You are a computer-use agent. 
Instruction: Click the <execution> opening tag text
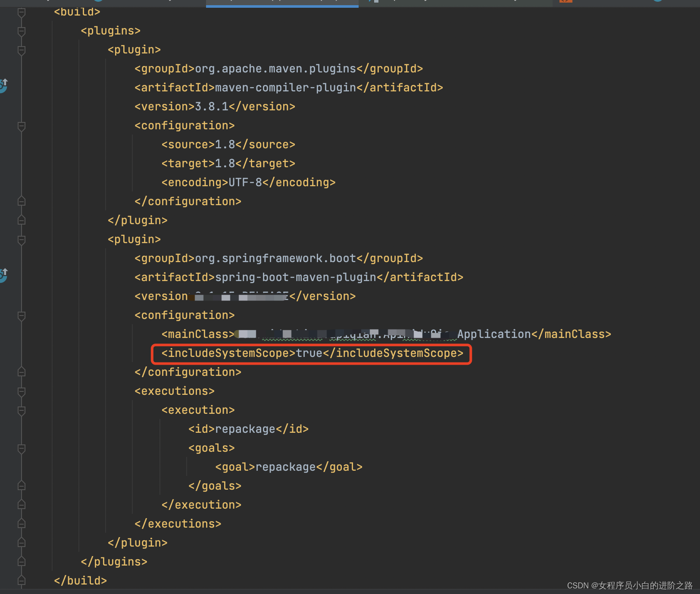(198, 410)
